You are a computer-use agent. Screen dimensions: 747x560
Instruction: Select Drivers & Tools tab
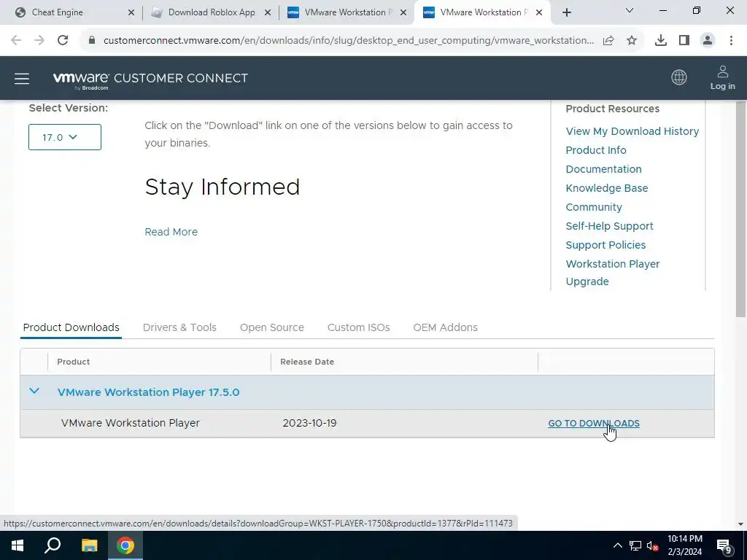(x=179, y=327)
